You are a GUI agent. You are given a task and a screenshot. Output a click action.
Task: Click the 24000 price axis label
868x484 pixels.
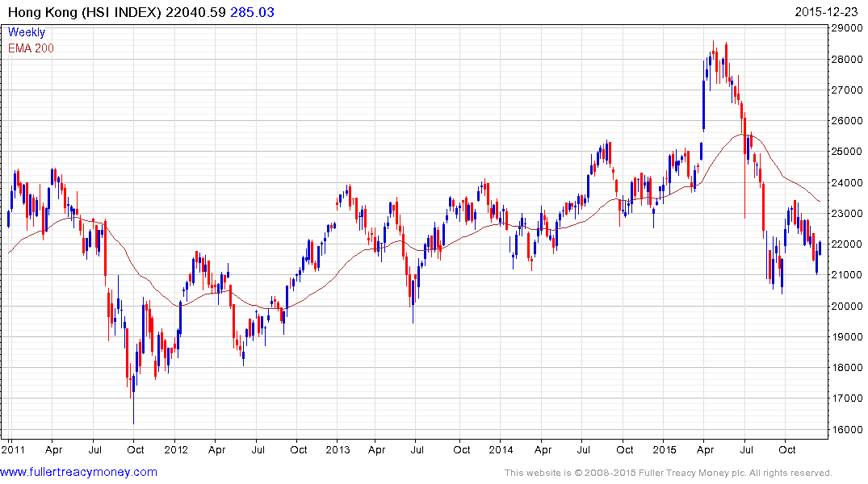click(x=847, y=182)
